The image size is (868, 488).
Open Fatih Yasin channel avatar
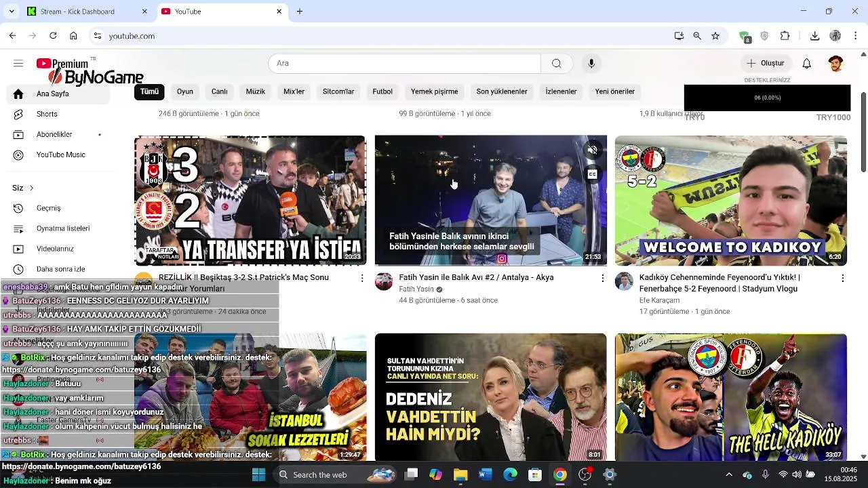[x=384, y=281]
